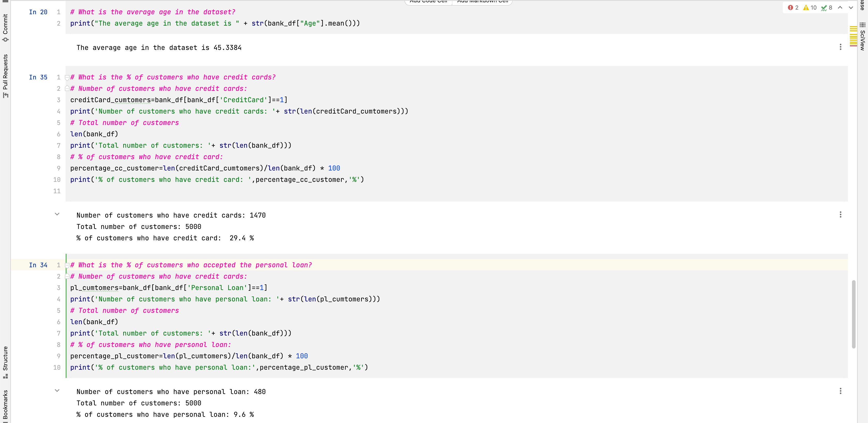Collapse the personal loan cell output
The width and height of the screenshot is (868, 423).
[57, 391]
